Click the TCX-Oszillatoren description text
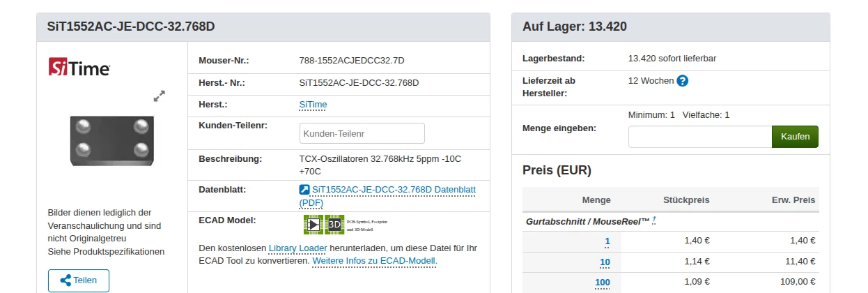Screen dimensions: 868x293 pyautogui.click(x=380, y=165)
